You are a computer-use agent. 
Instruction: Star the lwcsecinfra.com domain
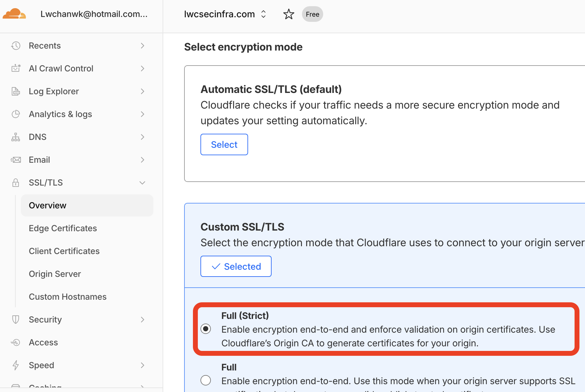click(289, 14)
